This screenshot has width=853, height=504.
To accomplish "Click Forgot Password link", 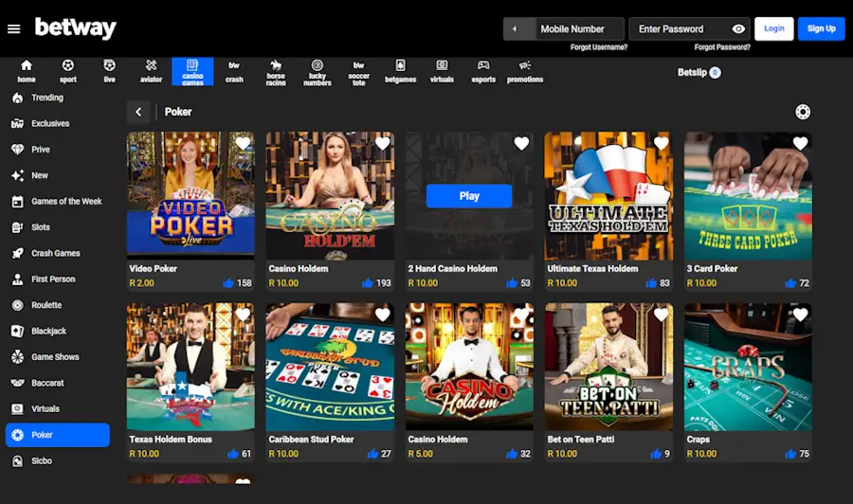I will pos(722,47).
